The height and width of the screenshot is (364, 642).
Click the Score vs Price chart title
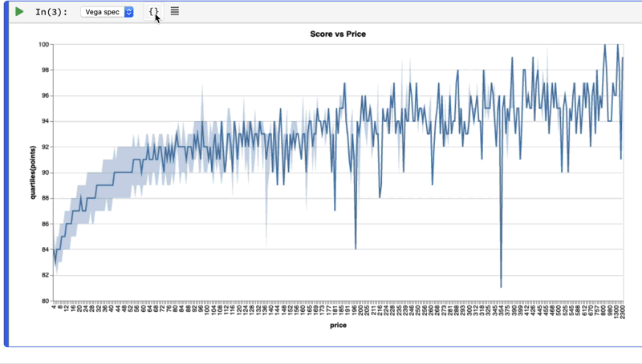click(x=338, y=34)
